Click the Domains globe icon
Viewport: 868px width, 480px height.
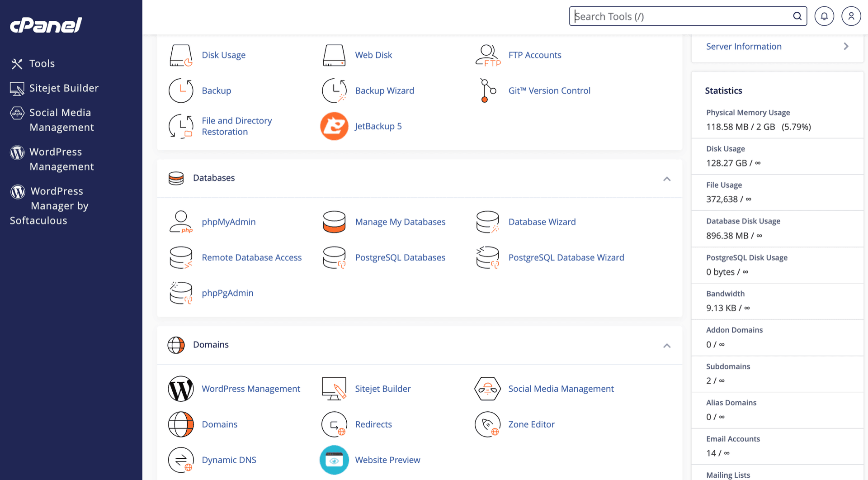[181, 424]
